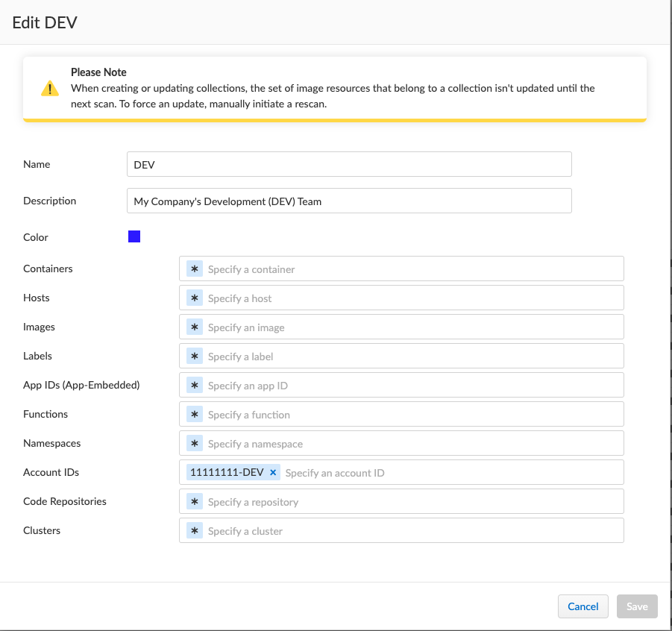Open the Specify a host field
This screenshot has height=631, width=672.
410,298
